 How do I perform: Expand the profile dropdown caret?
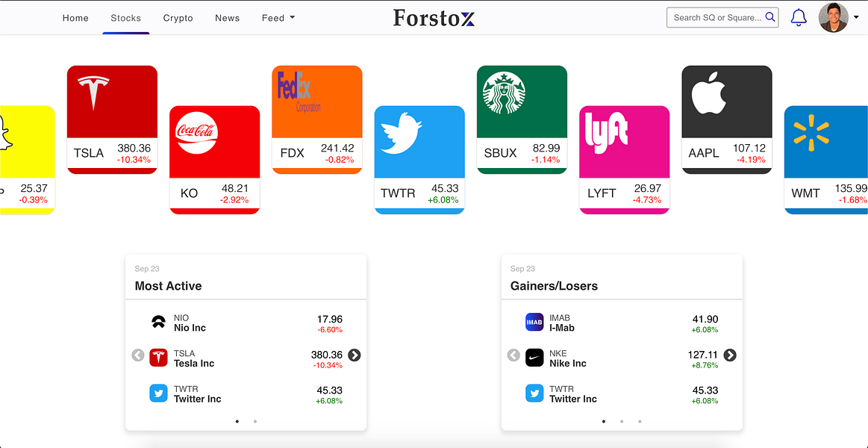pos(856,18)
